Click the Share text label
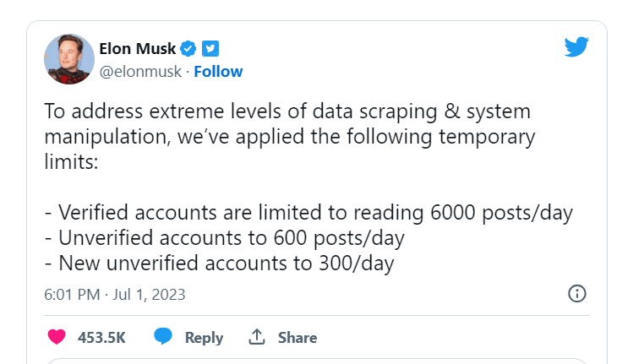This screenshot has width=644, height=364. [297, 337]
